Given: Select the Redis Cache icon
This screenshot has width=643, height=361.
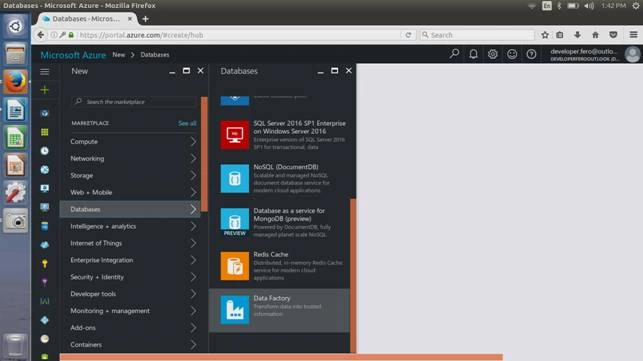Looking at the screenshot, I should (235, 266).
